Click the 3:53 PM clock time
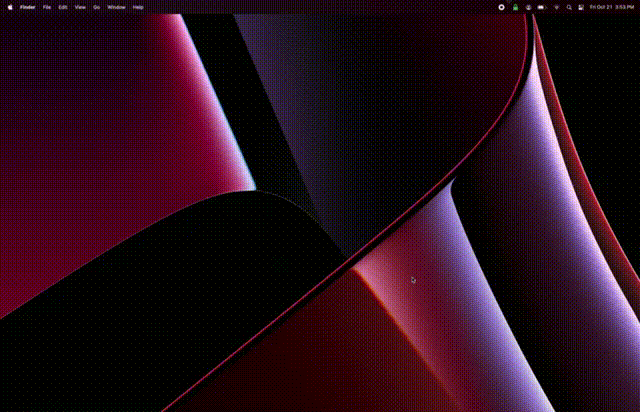Image resolution: width=640 pixels, height=412 pixels. point(624,7)
